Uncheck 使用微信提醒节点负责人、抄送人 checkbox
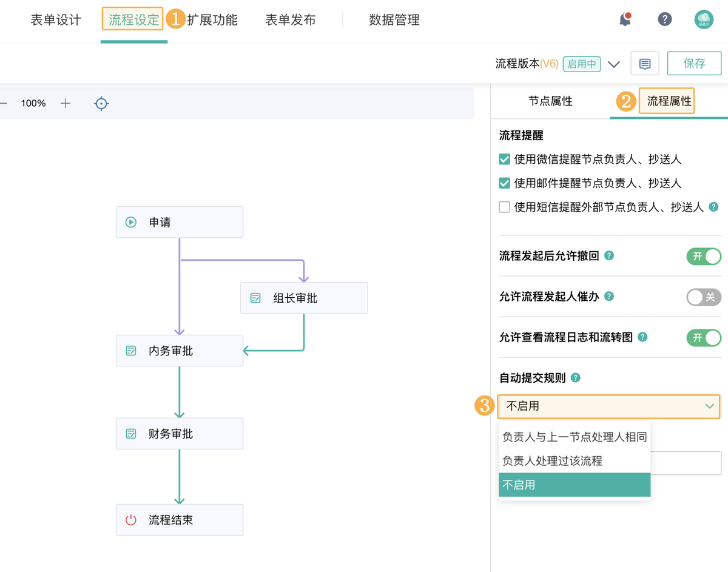The width and height of the screenshot is (728, 572). point(504,160)
